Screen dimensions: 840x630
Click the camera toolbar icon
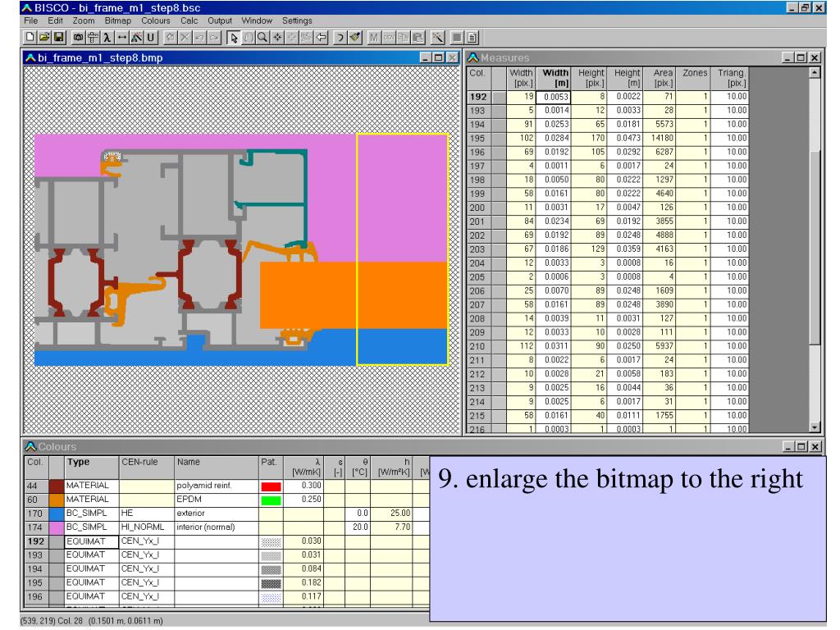click(x=78, y=38)
